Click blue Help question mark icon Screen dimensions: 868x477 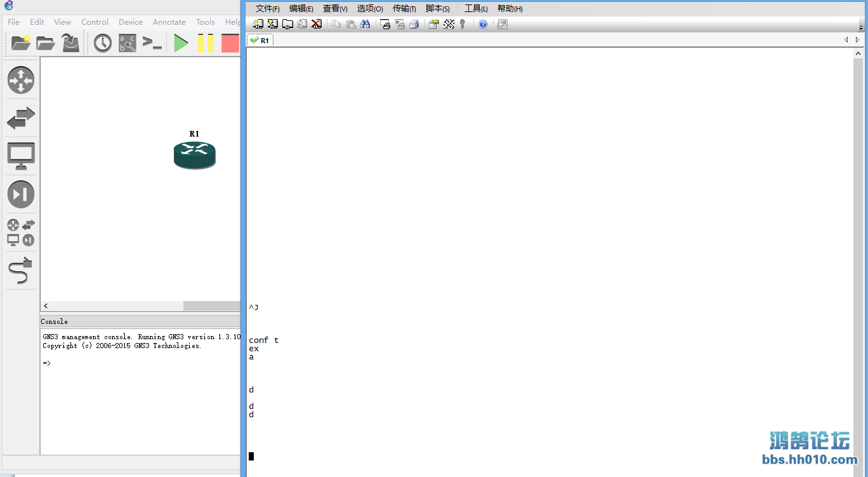483,24
